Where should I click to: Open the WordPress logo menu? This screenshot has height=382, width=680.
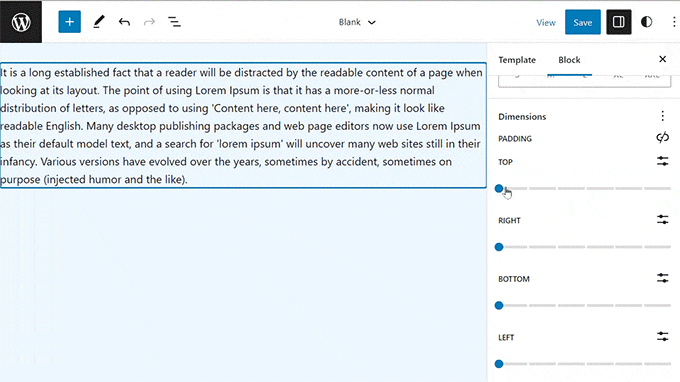tap(21, 22)
